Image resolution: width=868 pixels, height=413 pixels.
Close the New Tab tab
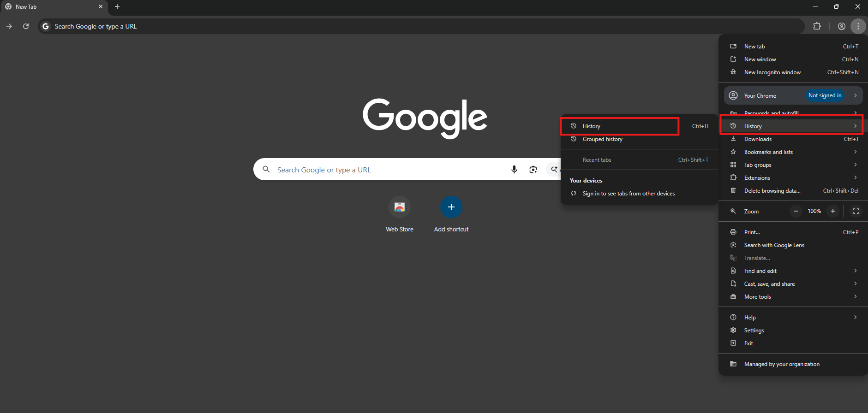101,6
